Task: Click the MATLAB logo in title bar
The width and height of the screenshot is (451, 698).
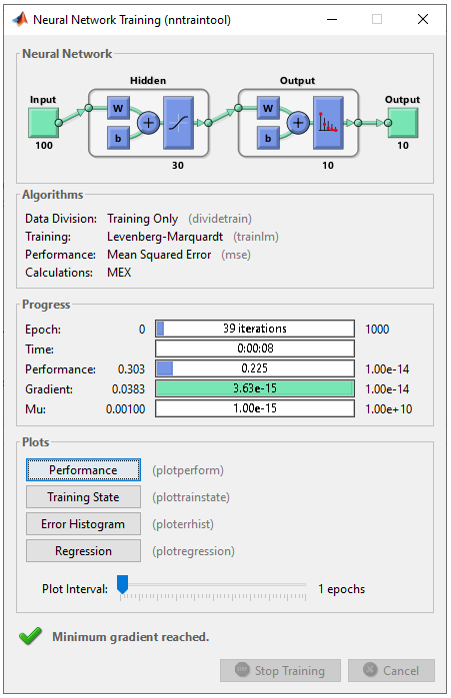Action: tap(20, 19)
